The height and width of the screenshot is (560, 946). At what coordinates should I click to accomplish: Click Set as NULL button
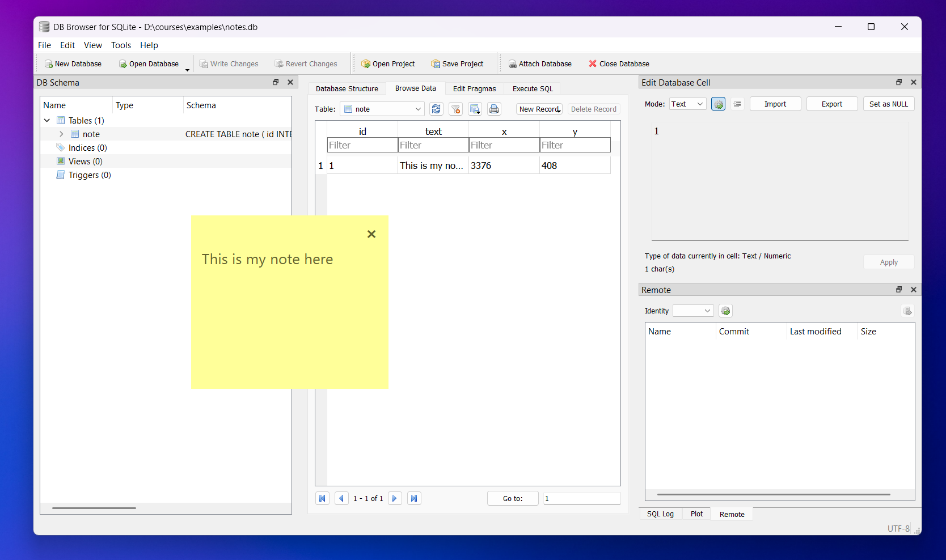pyautogui.click(x=889, y=104)
